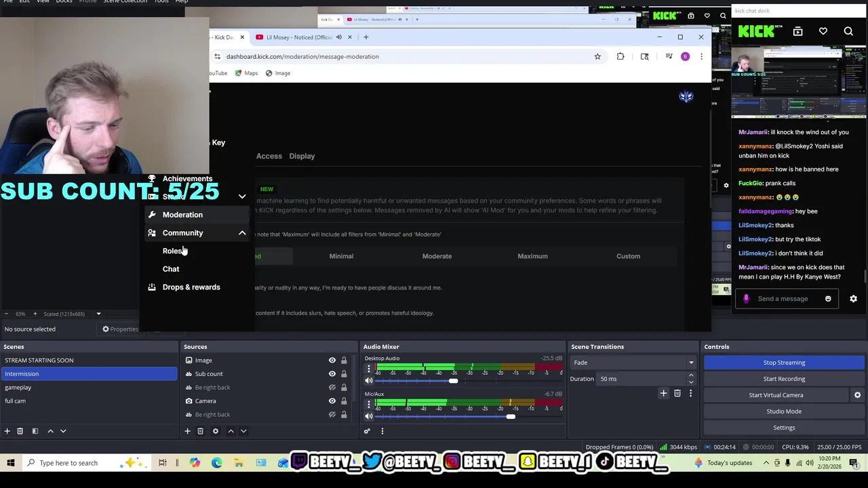Screen dimensions: 868x488
Task: Move source down in Sources panel
Action: 243,431
